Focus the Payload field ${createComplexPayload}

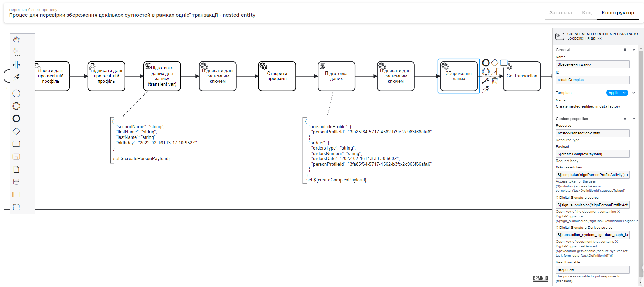(592, 154)
